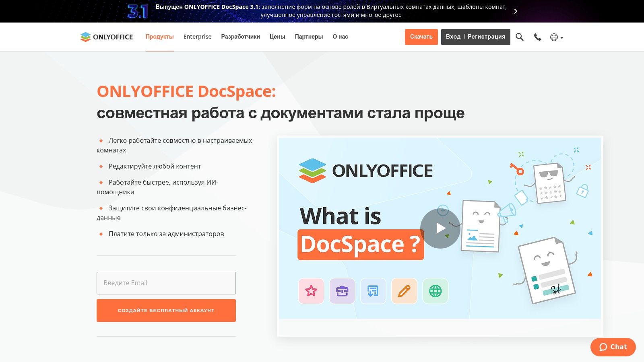
Task: Click the 'Редактируйте любой контент' bullet text
Action: 155,166
